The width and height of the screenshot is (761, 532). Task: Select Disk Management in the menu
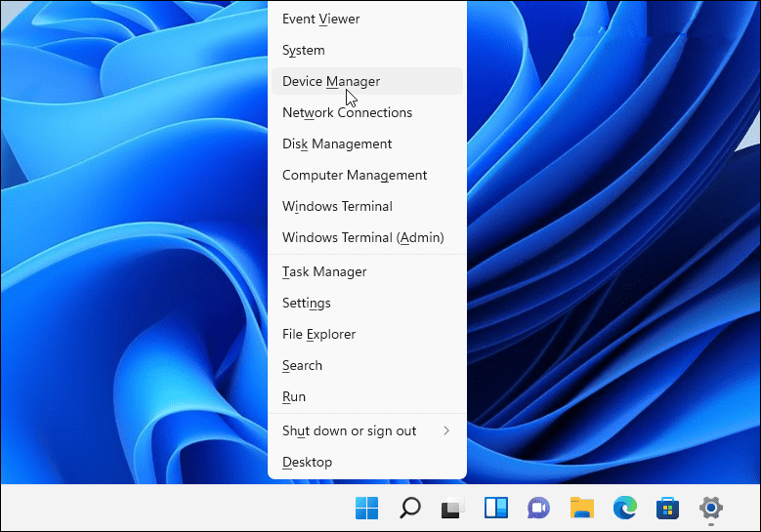[337, 143]
